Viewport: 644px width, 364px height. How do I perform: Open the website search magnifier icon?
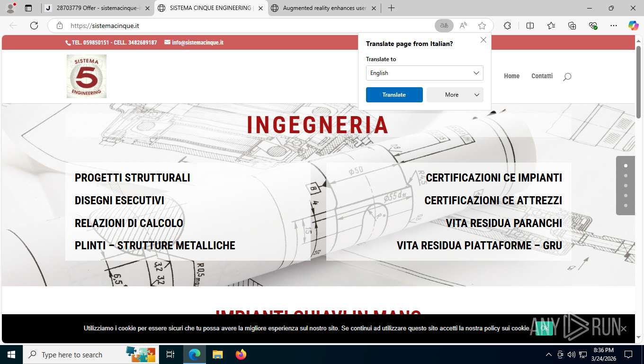coord(567,77)
